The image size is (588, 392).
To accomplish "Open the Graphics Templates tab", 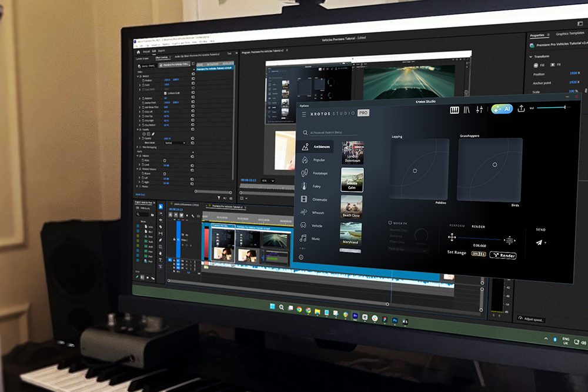I will click(570, 34).
